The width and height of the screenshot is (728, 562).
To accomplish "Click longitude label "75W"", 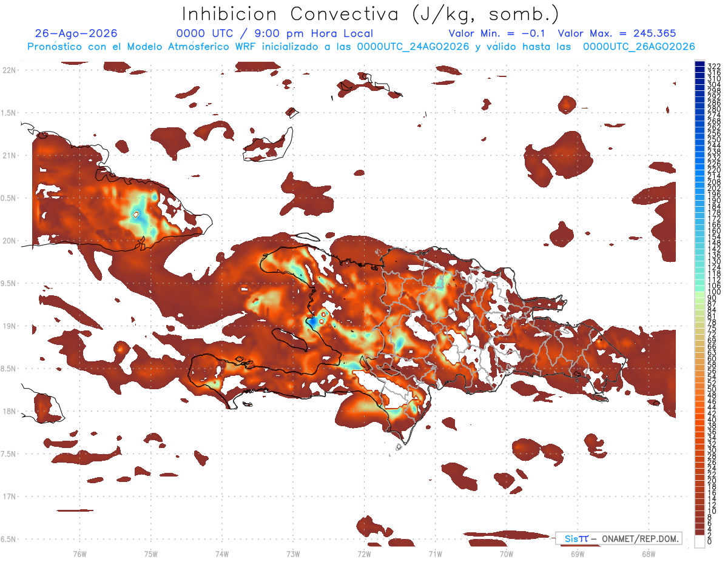I will [x=151, y=554].
